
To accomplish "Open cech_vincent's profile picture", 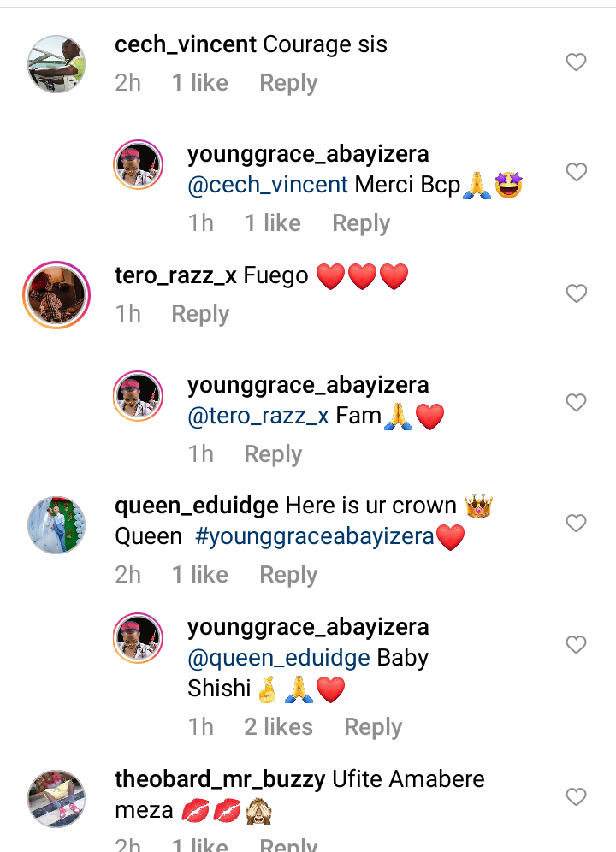I will coord(56,64).
